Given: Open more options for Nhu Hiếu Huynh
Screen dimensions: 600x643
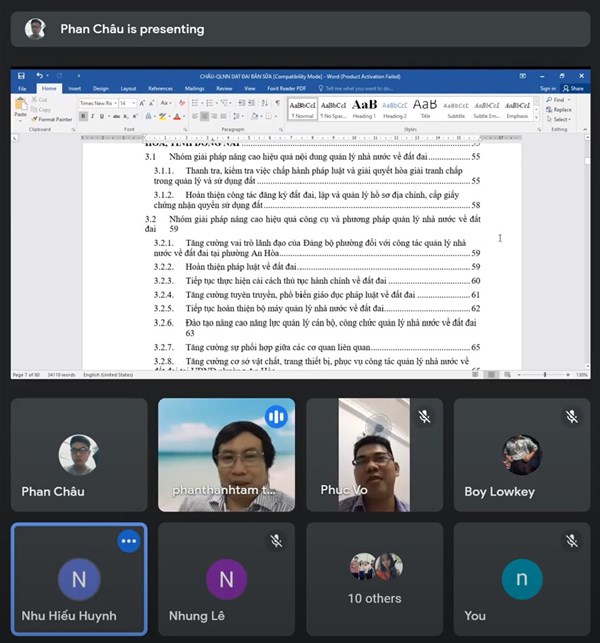Looking at the screenshot, I should 128,541.
